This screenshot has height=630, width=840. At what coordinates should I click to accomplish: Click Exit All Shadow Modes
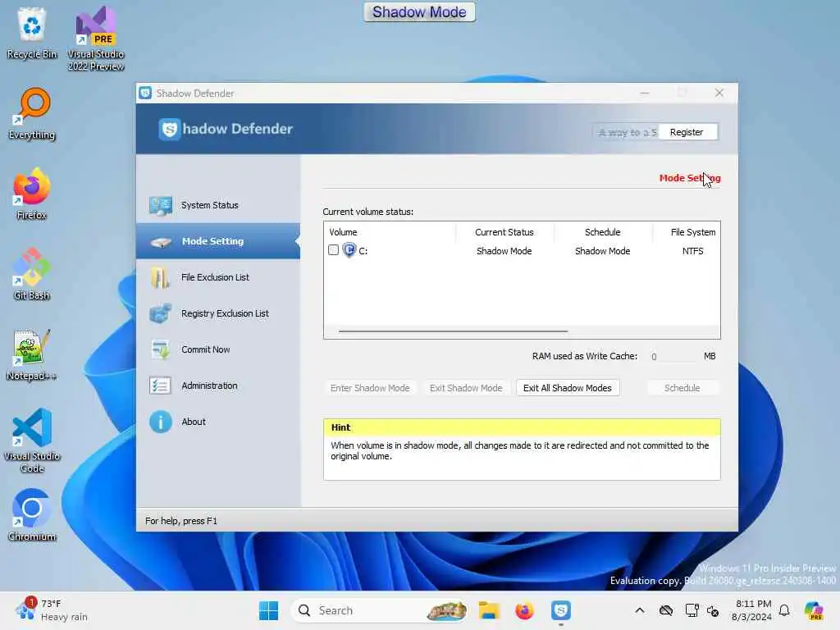568,388
